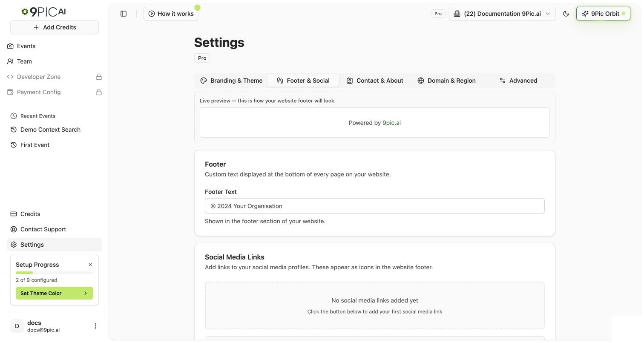This screenshot has width=644, height=343.
Task: Open Contact Support in sidebar
Action: click(x=55, y=229)
